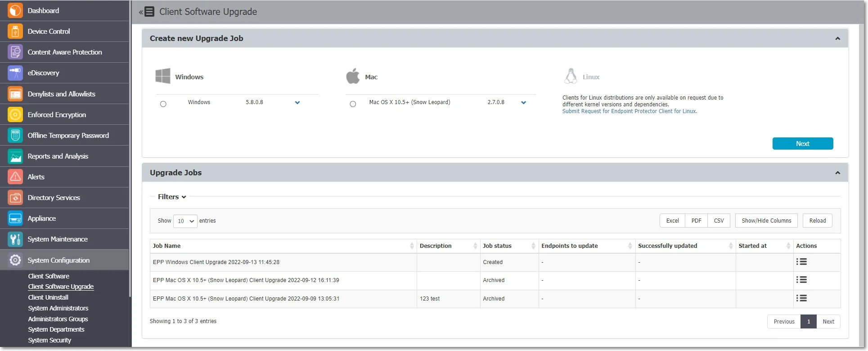Go to Administrators Groups submenu
868x351 pixels.
pyautogui.click(x=58, y=319)
